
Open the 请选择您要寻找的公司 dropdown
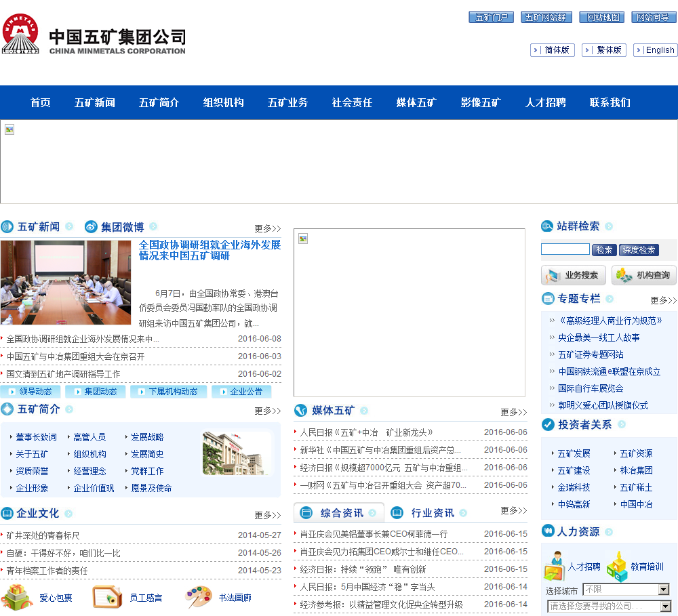point(610,606)
